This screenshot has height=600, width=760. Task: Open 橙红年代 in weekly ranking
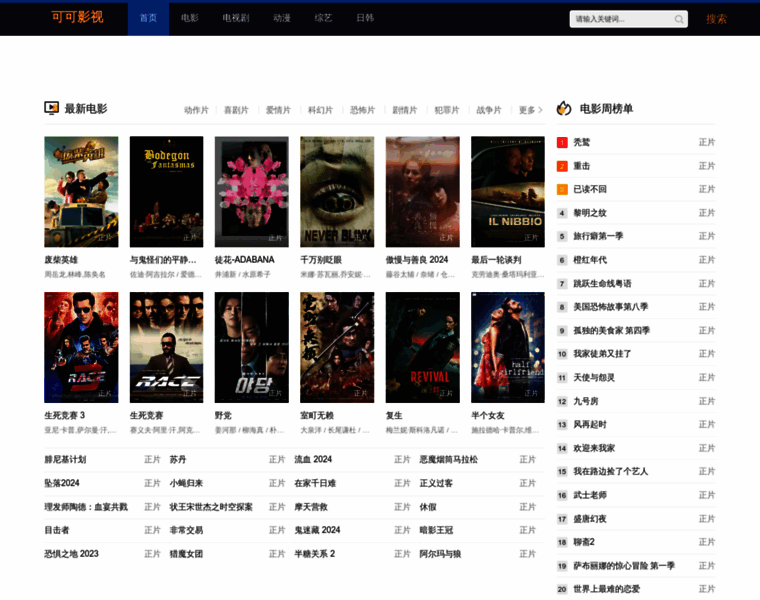coord(590,260)
